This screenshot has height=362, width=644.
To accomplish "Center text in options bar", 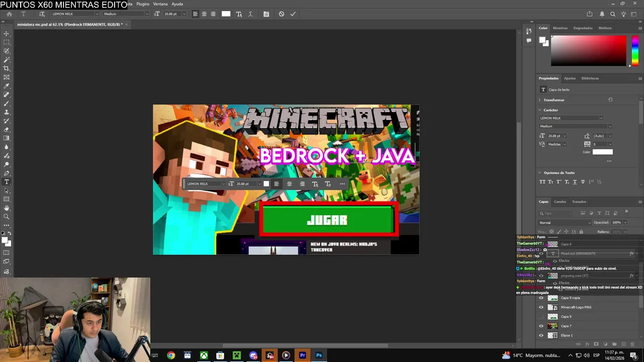I will click(x=204, y=14).
